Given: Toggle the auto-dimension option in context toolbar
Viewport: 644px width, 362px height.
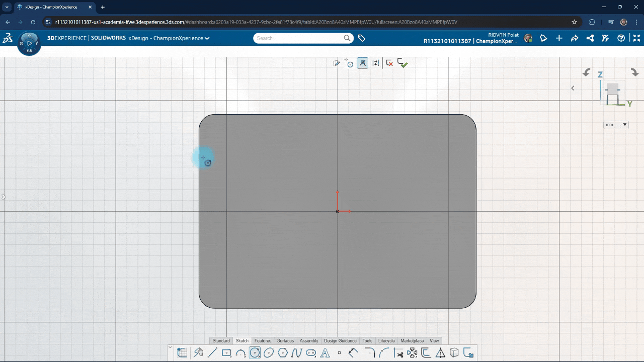Looking at the screenshot, I should (376, 63).
